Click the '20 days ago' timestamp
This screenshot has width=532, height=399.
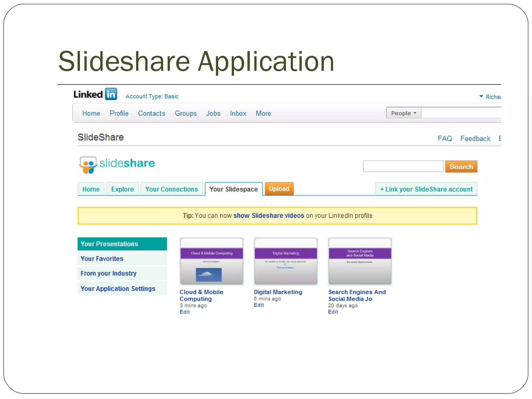pos(343,305)
